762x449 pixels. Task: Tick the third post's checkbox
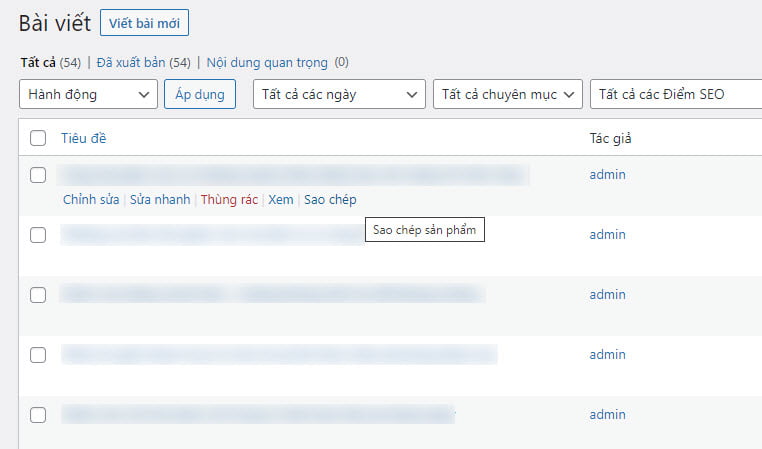[38, 295]
